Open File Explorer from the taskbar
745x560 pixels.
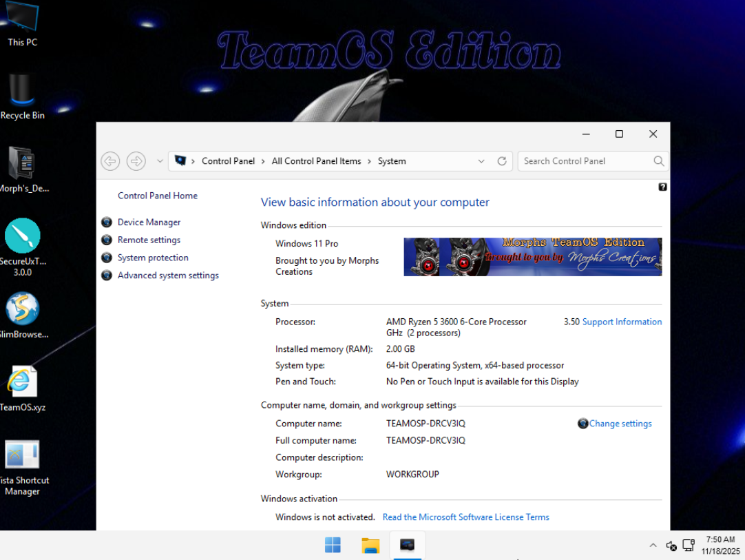[370, 546]
